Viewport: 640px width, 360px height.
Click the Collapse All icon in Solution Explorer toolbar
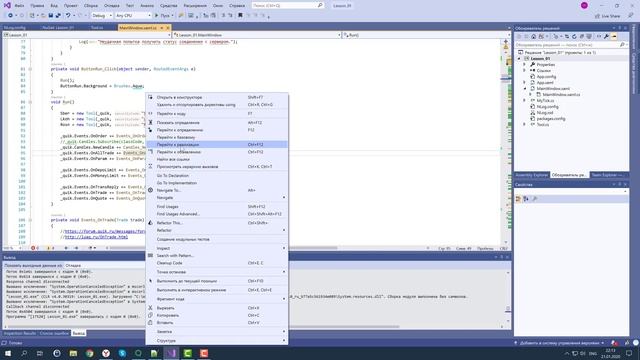point(582,37)
